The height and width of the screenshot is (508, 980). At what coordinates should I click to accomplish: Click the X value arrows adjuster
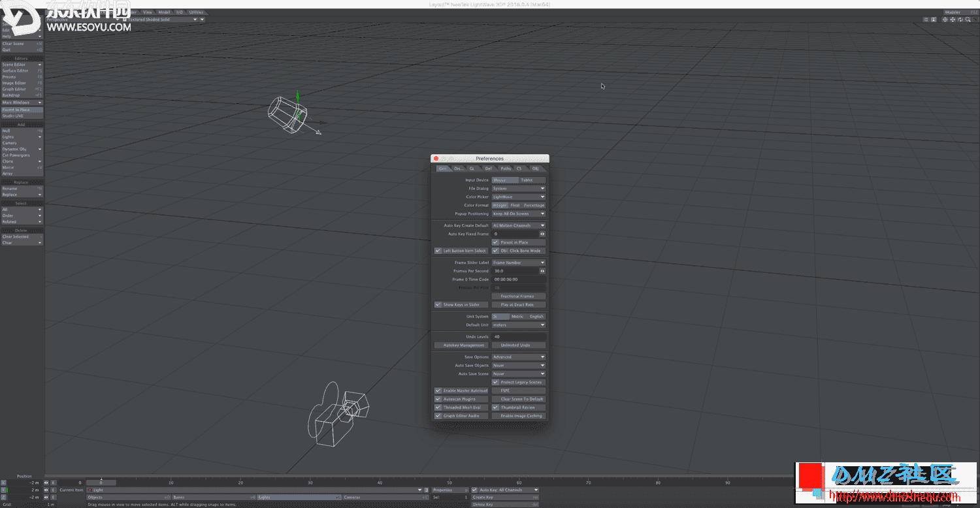(x=46, y=483)
